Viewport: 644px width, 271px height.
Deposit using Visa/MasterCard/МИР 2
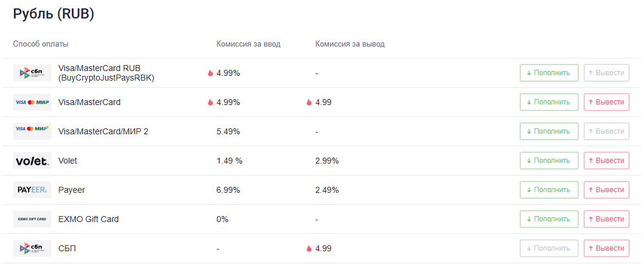click(549, 131)
